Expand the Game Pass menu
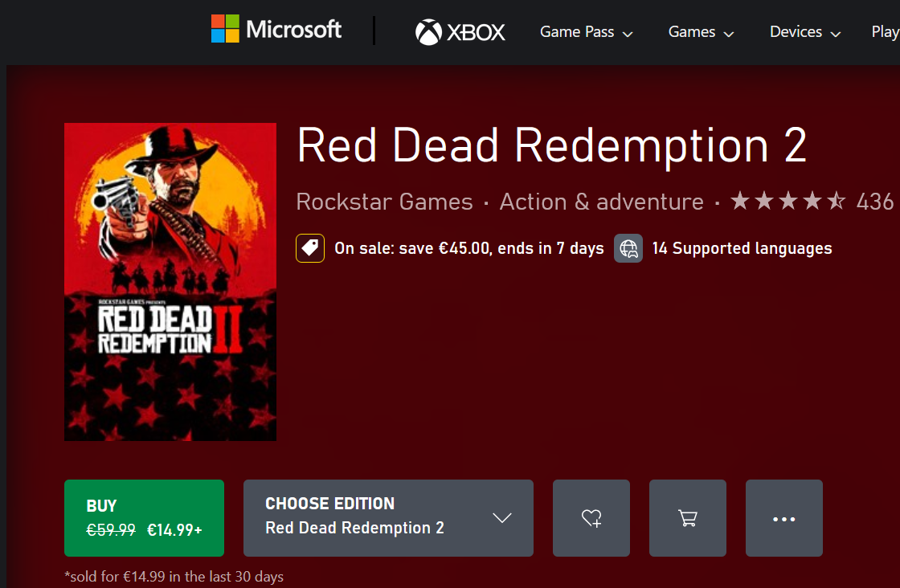 (586, 32)
